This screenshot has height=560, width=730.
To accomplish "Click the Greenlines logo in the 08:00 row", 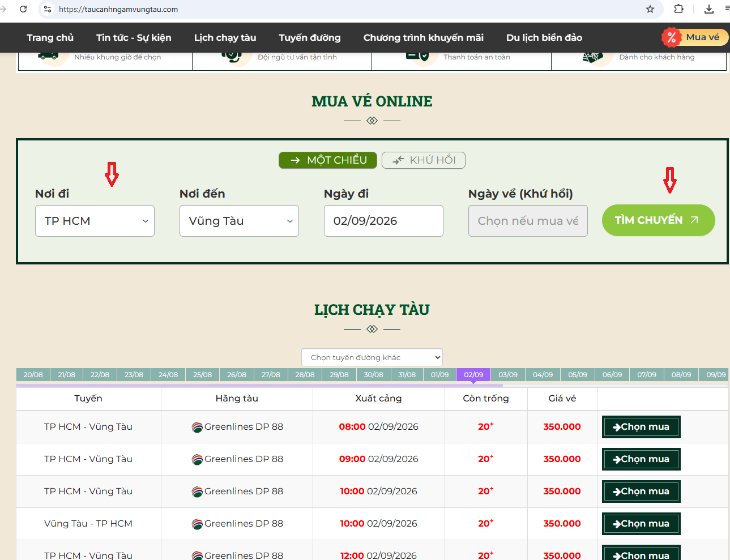I will pos(197,428).
